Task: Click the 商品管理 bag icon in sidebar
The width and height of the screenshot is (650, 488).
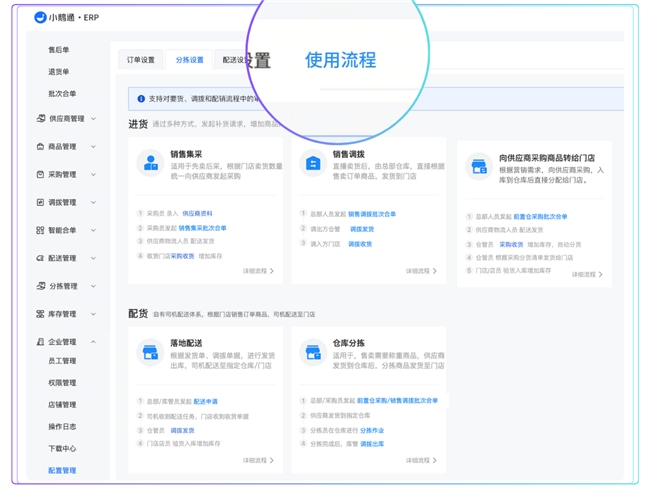Action: (x=41, y=147)
